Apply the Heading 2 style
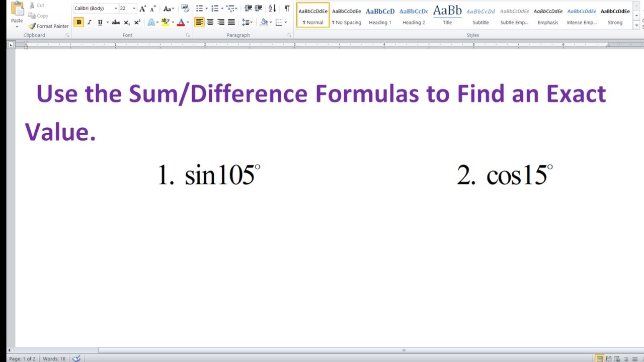Screen dimensions: 644x362 (x=414, y=16)
